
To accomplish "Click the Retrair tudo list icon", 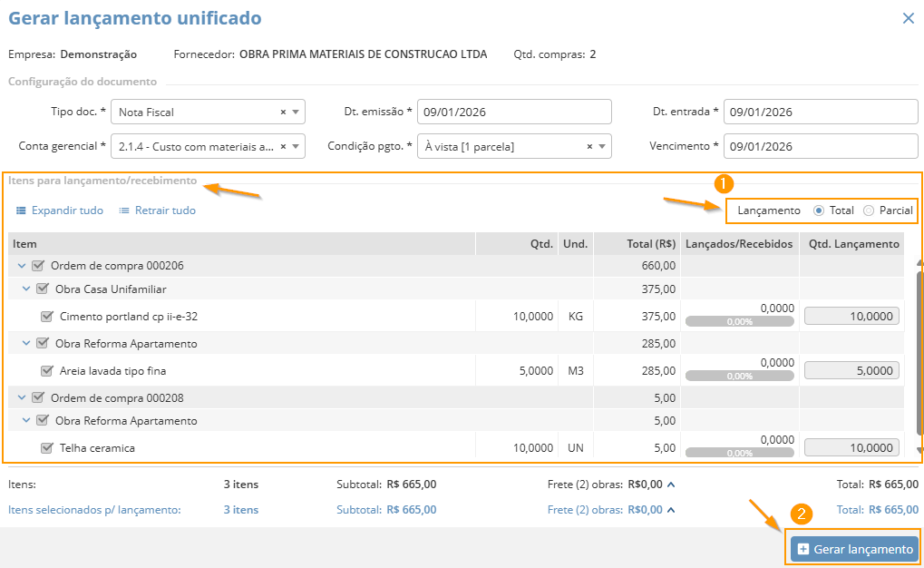I will (124, 211).
